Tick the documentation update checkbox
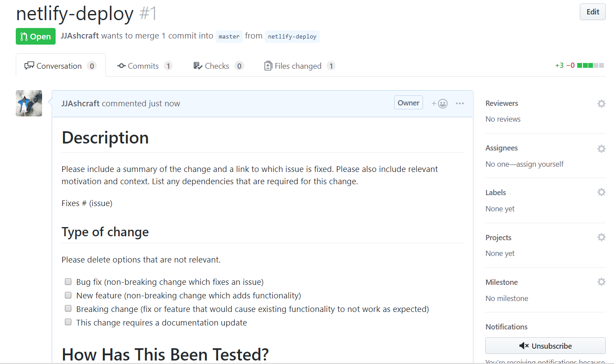This screenshot has height=364, width=614. (68, 322)
